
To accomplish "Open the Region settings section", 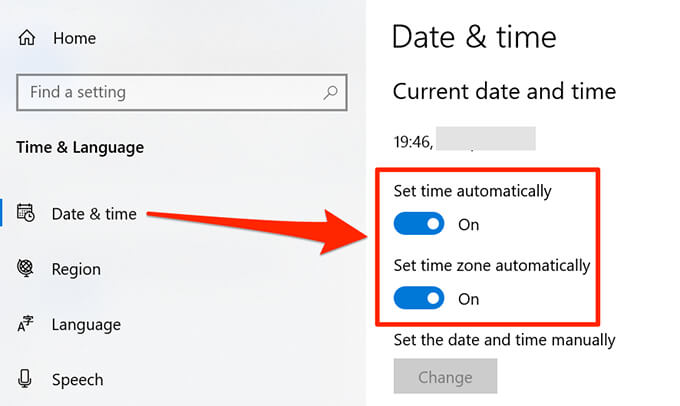I will pos(76,269).
